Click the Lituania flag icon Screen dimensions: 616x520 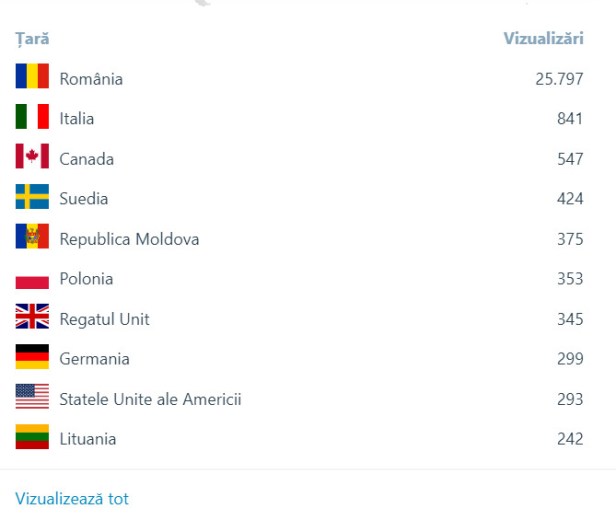coord(32,437)
